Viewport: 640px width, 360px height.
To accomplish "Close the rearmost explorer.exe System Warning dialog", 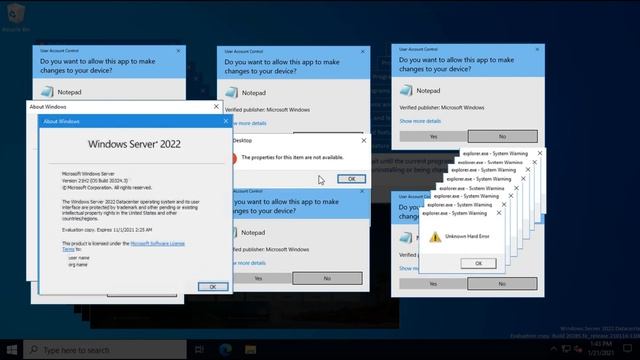I will [540, 153].
